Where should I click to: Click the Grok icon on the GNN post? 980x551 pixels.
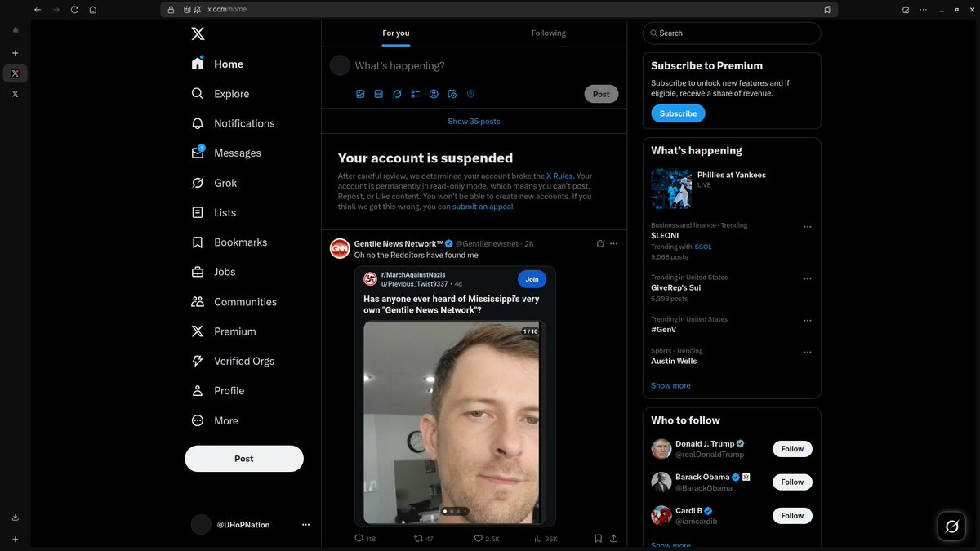(x=600, y=243)
